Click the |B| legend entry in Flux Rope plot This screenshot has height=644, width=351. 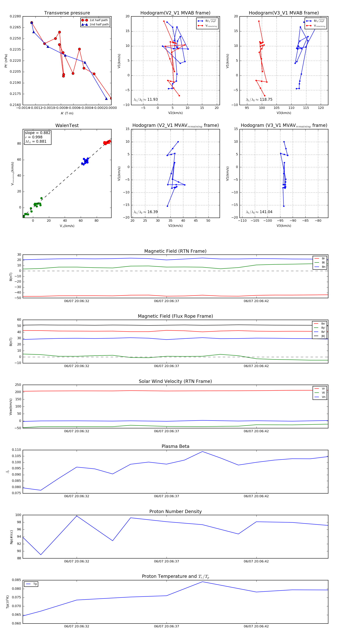pyautogui.click(x=323, y=336)
